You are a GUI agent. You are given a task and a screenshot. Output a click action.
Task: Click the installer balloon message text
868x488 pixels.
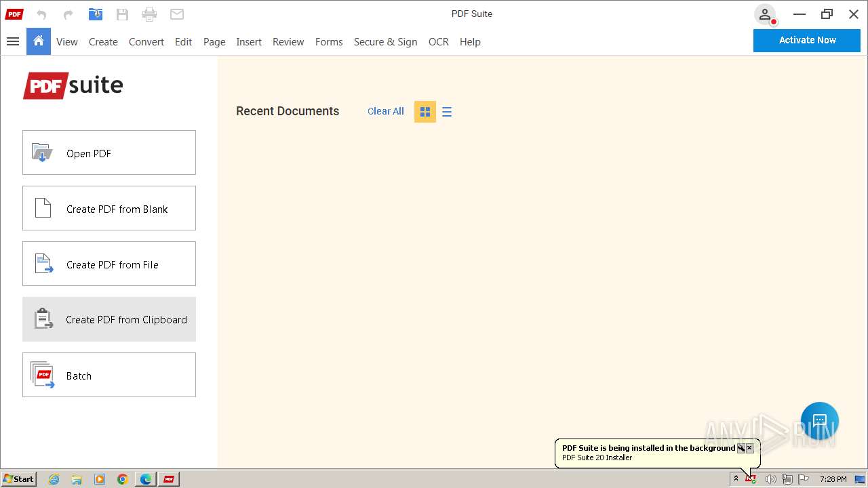[648, 448]
